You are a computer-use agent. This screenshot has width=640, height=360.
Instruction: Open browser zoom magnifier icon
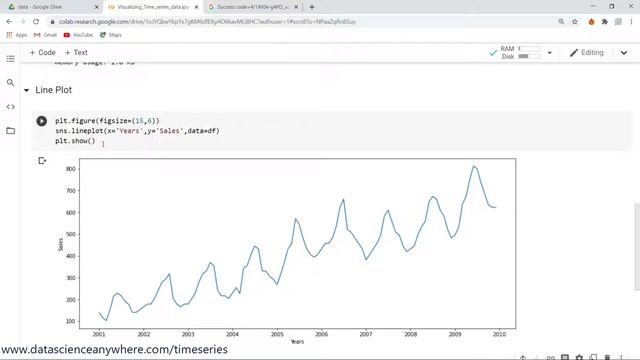pos(561,22)
